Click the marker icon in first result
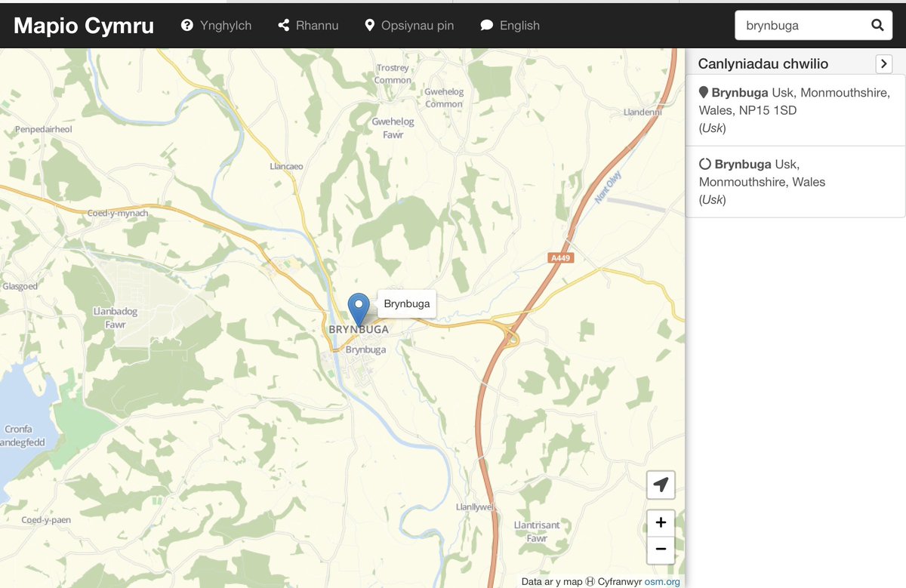 [x=704, y=92]
